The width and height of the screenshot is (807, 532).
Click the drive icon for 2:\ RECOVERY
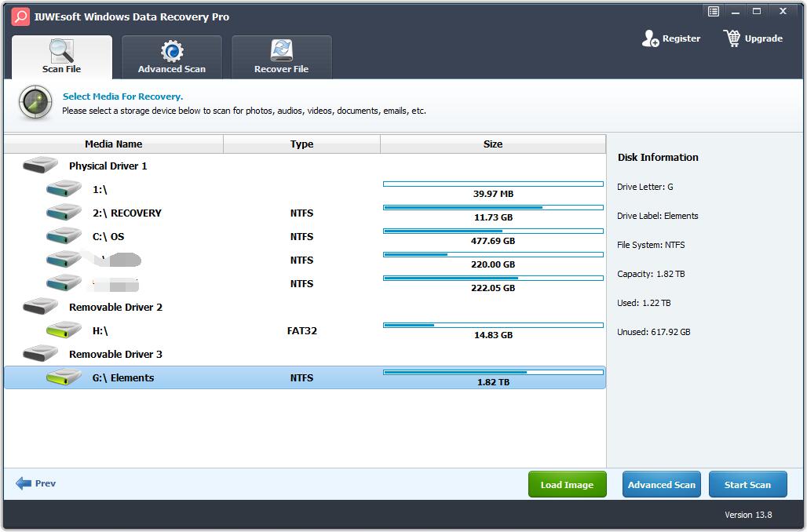(64, 213)
